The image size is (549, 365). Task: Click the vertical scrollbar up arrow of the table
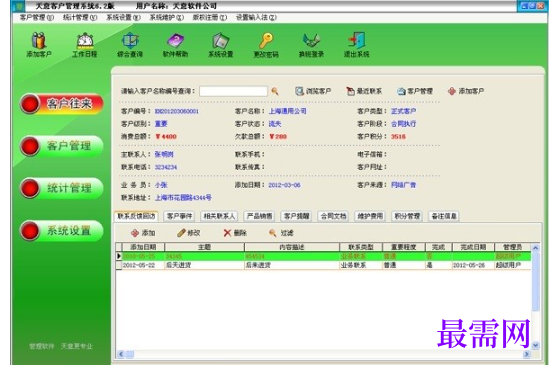pos(535,248)
